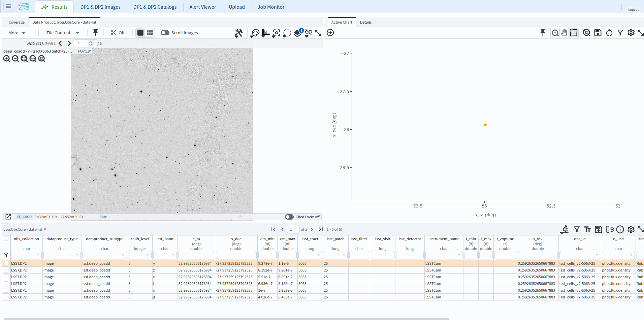Open the Job Monitor tab
The width and height of the screenshot is (644, 320).
271,7
